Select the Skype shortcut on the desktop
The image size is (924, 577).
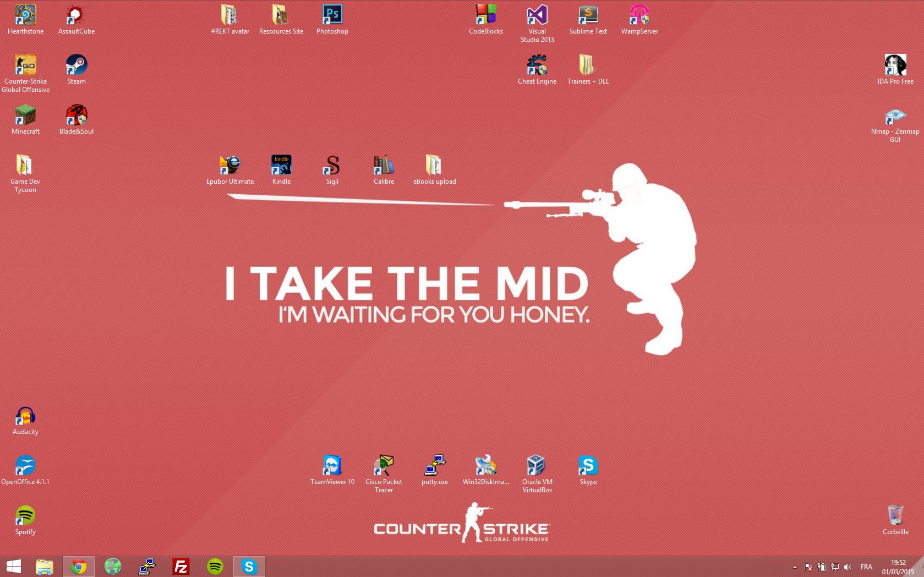[x=588, y=470]
